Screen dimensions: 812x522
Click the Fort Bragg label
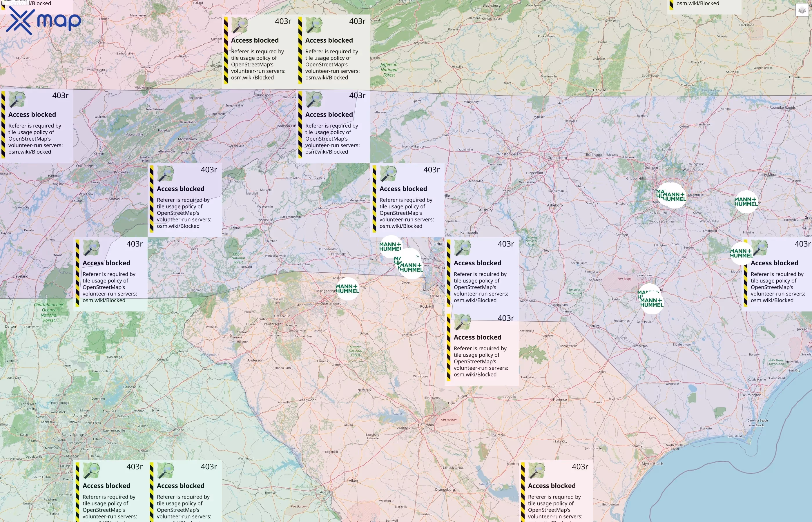pos(624,279)
